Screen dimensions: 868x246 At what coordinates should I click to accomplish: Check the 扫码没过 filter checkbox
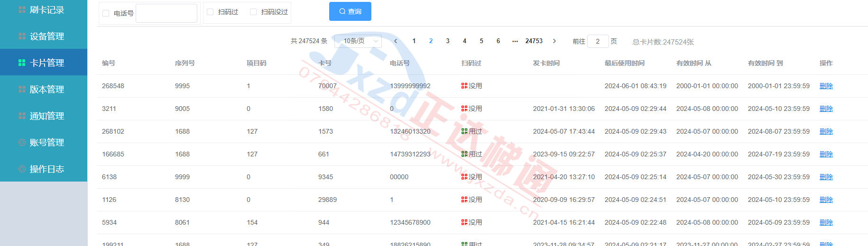click(x=253, y=12)
